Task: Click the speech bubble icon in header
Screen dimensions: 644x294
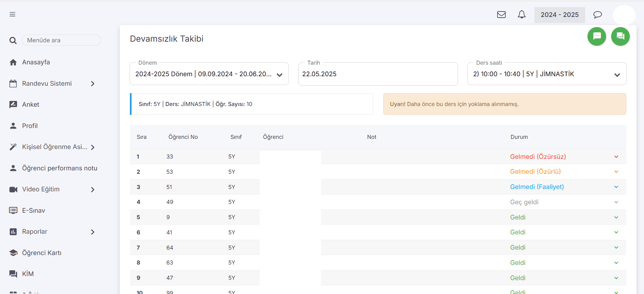Action: point(597,15)
